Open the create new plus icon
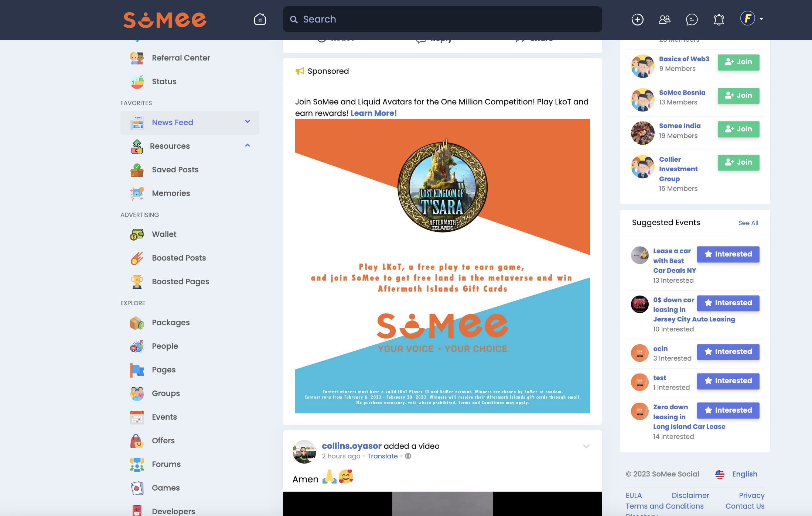This screenshot has height=516, width=812. click(637, 19)
